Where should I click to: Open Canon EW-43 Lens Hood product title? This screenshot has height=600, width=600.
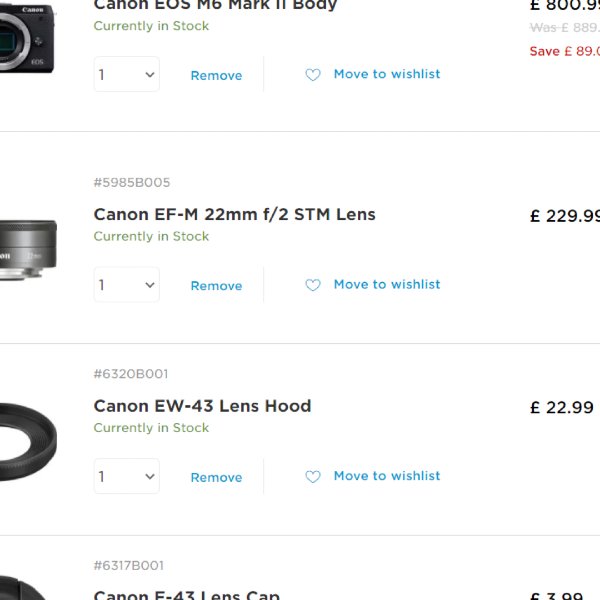[202, 406]
